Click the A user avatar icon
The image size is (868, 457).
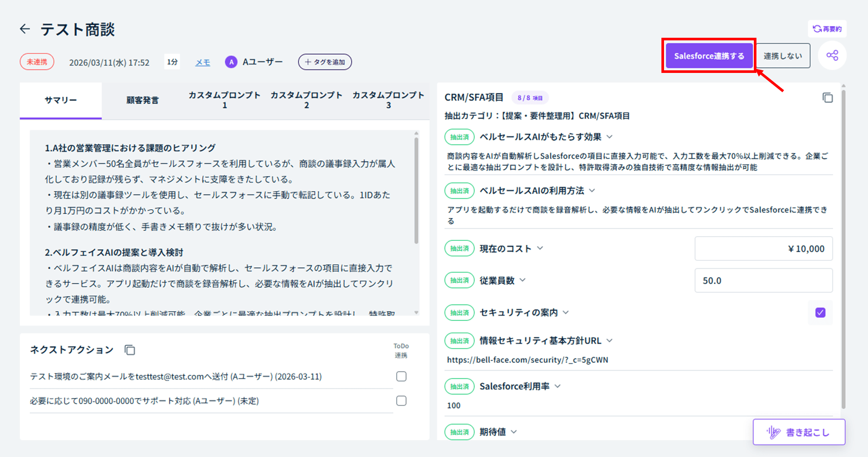pos(231,62)
